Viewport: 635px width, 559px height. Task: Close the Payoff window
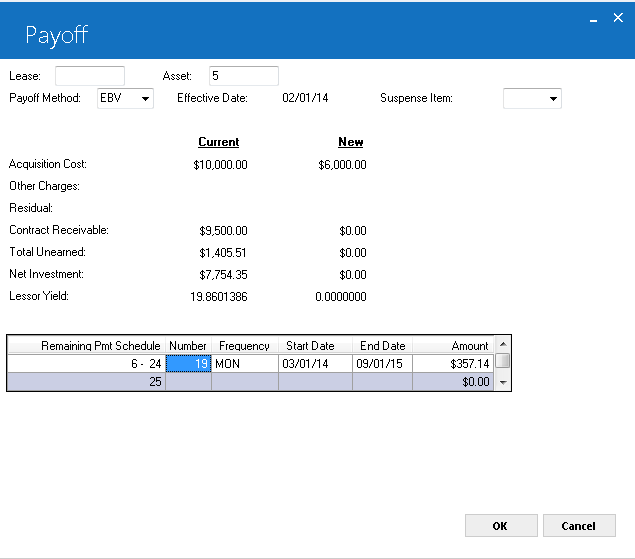pos(618,18)
